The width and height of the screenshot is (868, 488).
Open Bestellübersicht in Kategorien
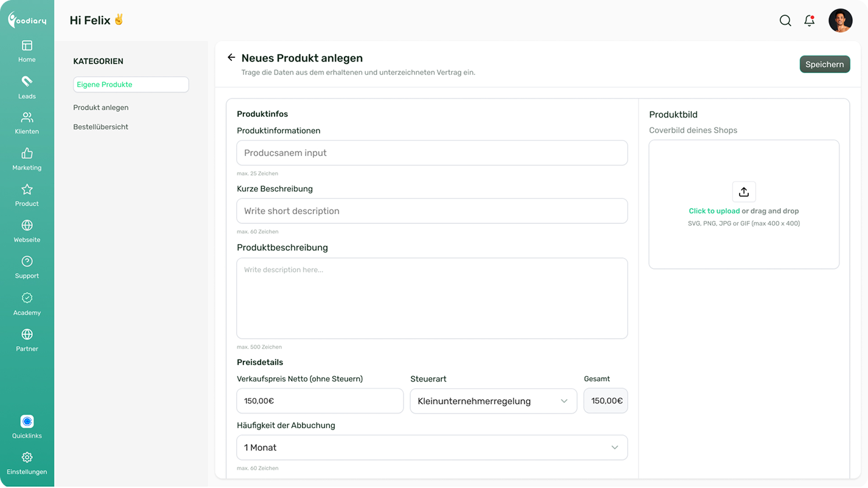pos(100,127)
